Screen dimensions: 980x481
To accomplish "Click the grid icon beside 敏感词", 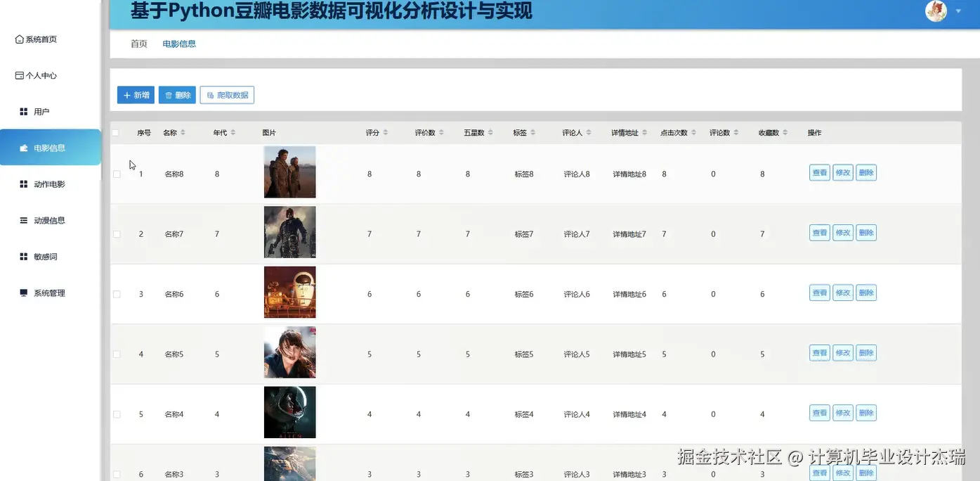I will tap(23, 257).
